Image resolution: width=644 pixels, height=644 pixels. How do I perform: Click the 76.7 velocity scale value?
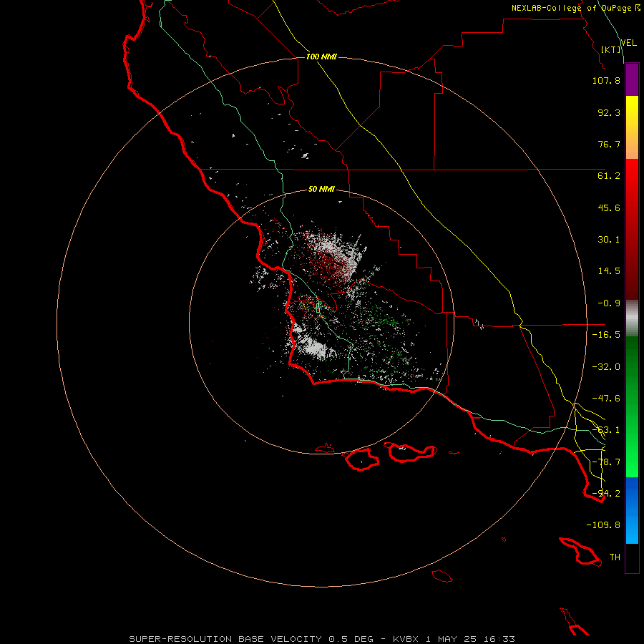click(x=609, y=144)
